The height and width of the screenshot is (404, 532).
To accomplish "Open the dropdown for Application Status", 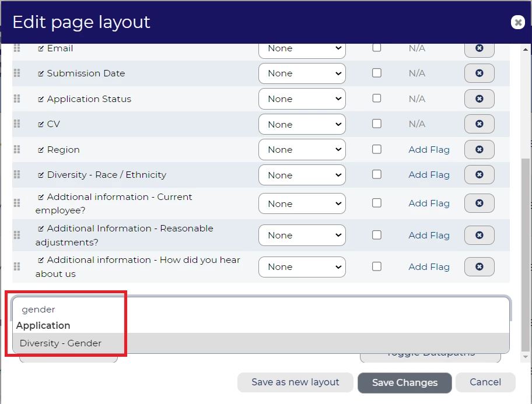I will click(x=302, y=99).
